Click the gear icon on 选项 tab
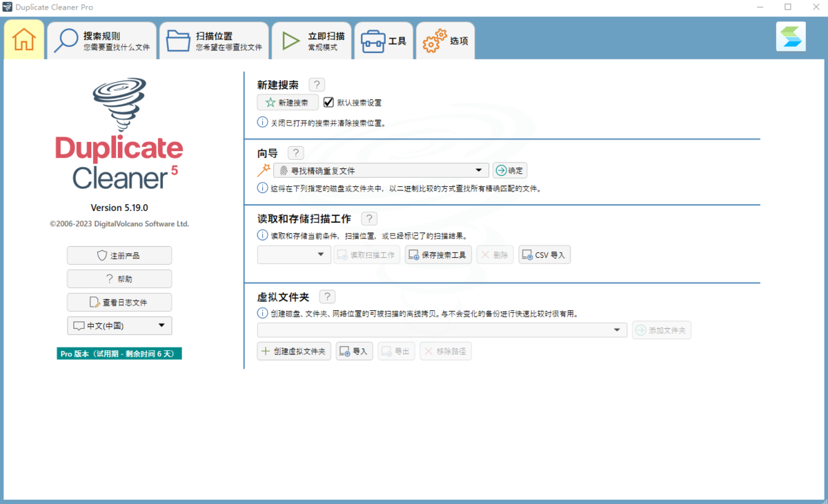 tap(434, 41)
